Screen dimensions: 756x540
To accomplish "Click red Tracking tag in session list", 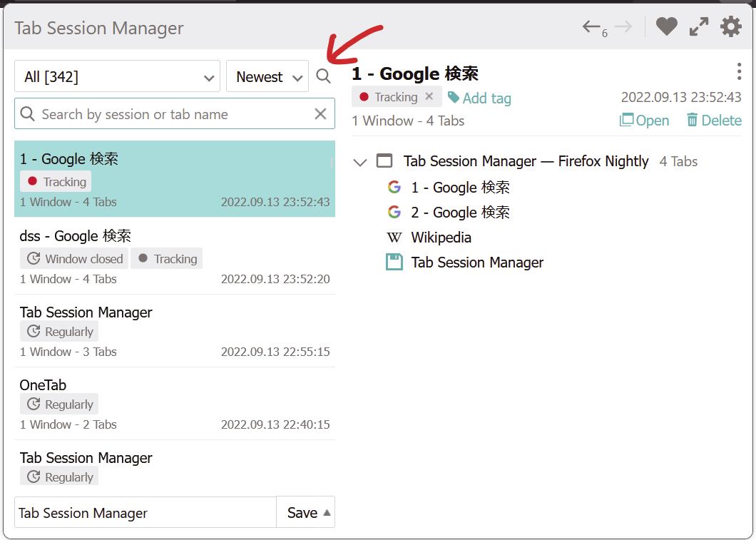I will click(x=56, y=181).
